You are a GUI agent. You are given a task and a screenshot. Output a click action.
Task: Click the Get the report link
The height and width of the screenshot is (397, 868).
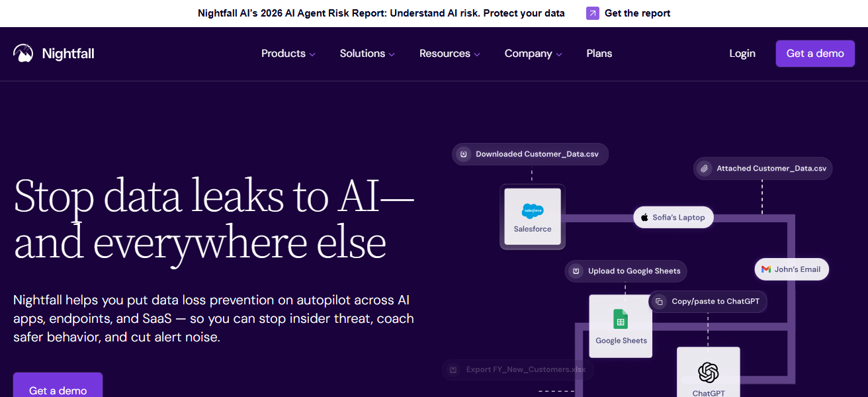point(637,13)
